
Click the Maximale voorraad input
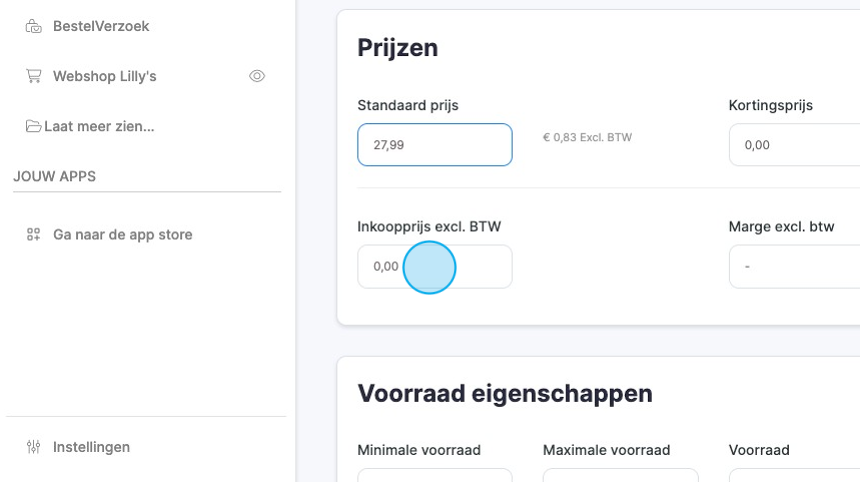point(620,475)
